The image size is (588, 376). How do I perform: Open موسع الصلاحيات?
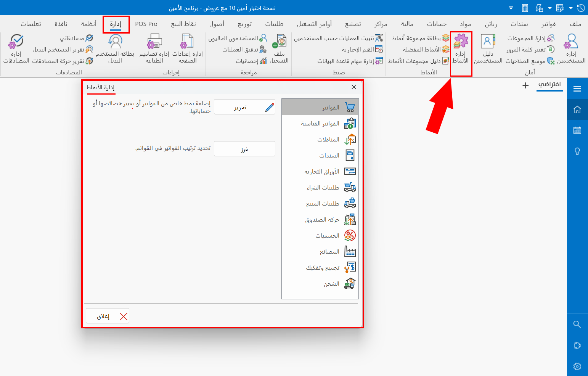(530, 61)
